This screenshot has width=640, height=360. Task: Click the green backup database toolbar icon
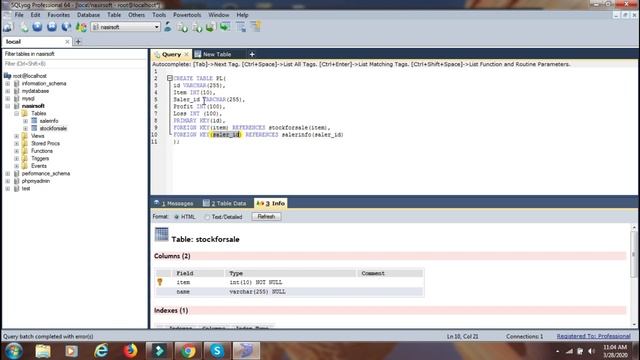point(211,27)
